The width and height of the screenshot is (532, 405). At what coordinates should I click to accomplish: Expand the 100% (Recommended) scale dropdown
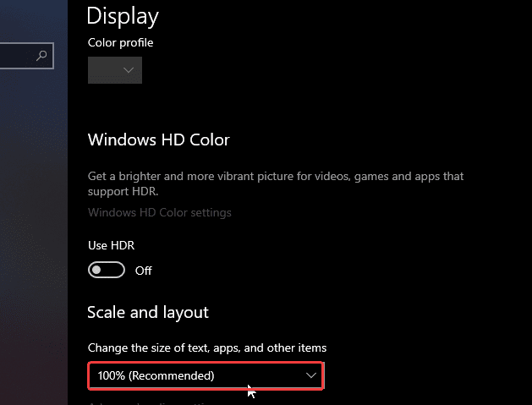click(206, 375)
